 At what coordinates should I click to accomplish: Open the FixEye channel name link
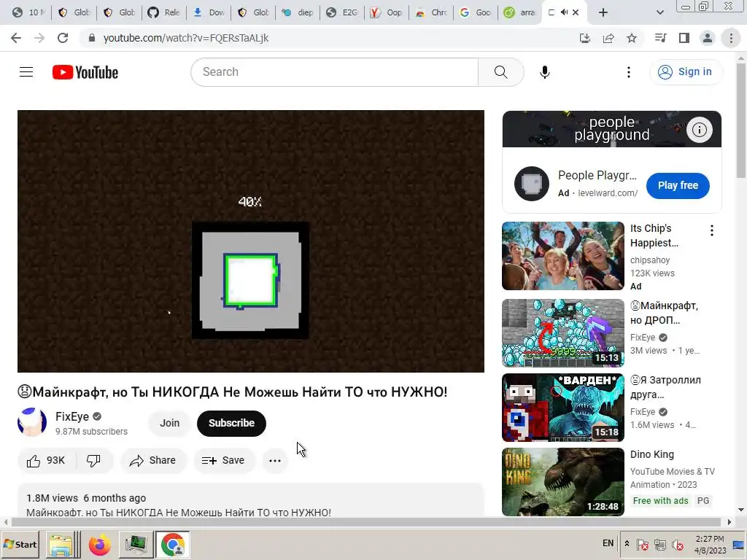72,416
